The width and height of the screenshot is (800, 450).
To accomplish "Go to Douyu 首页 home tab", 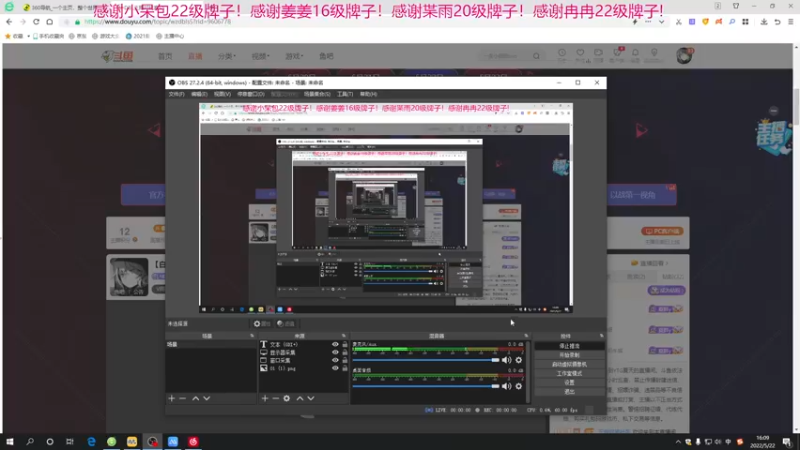I will (165, 56).
